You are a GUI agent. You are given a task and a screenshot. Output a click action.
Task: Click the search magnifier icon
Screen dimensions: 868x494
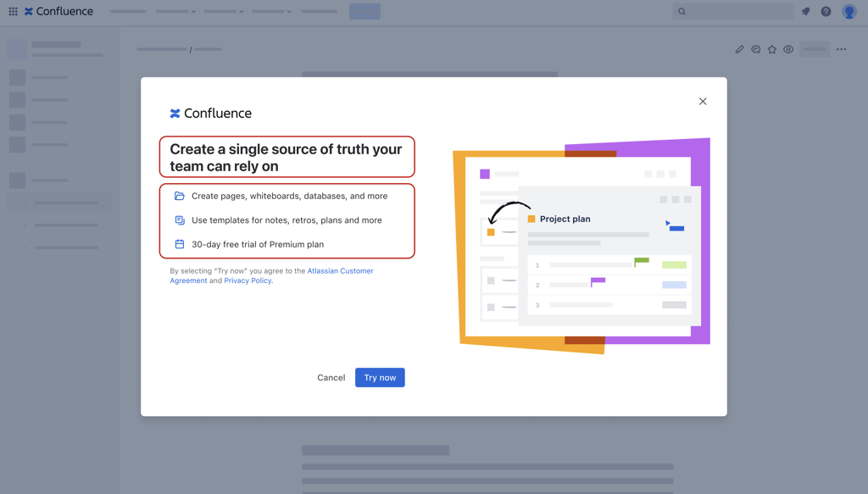pyautogui.click(x=682, y=11)
